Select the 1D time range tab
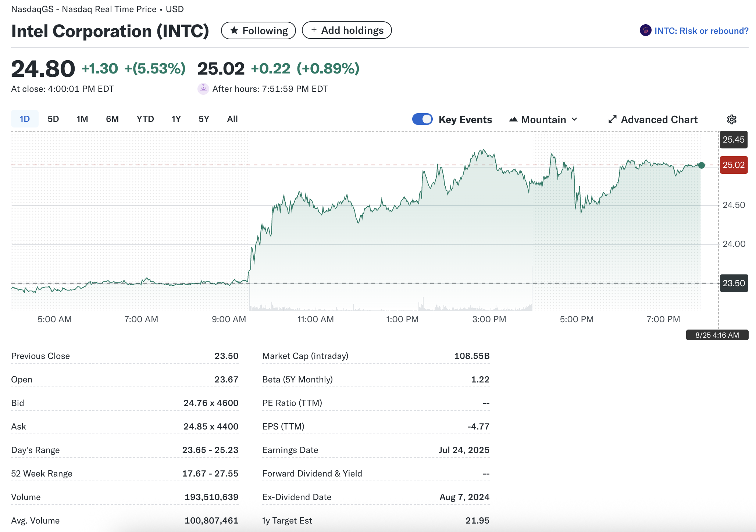 25,119
